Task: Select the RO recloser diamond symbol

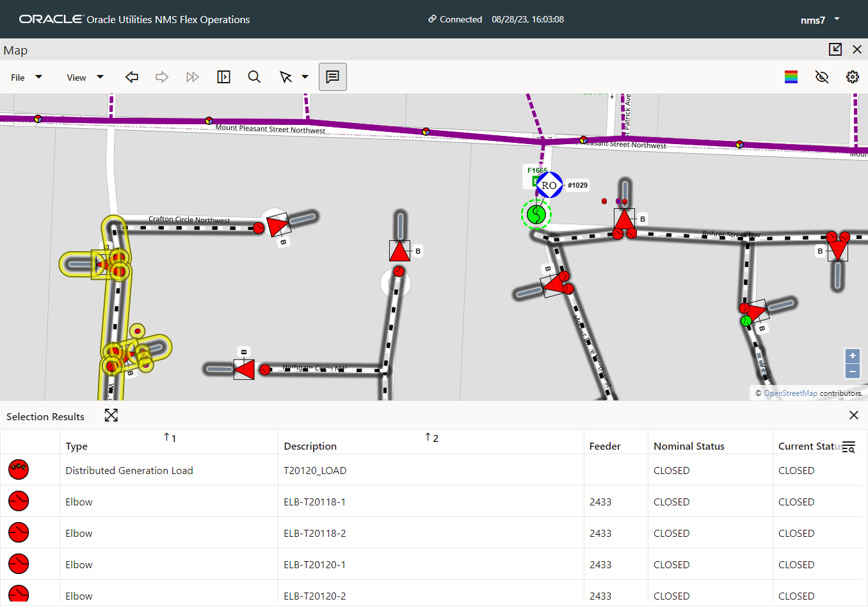Action: [549, 185]
